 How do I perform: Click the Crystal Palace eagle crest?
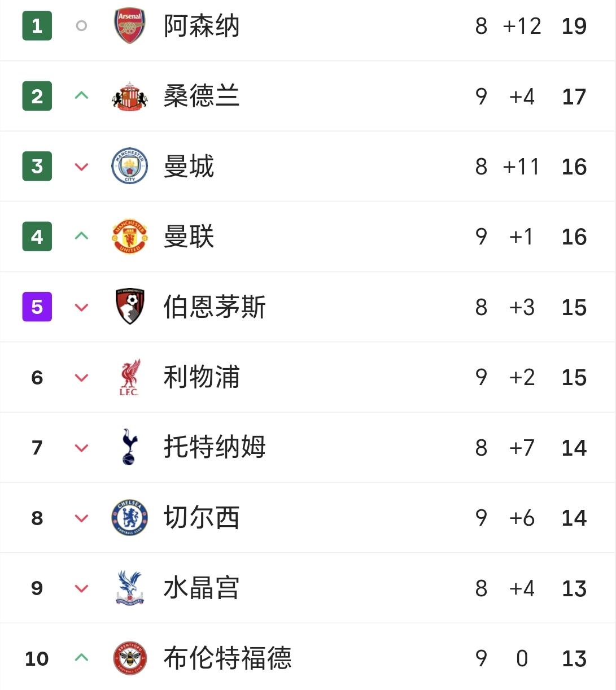(130, 588)
